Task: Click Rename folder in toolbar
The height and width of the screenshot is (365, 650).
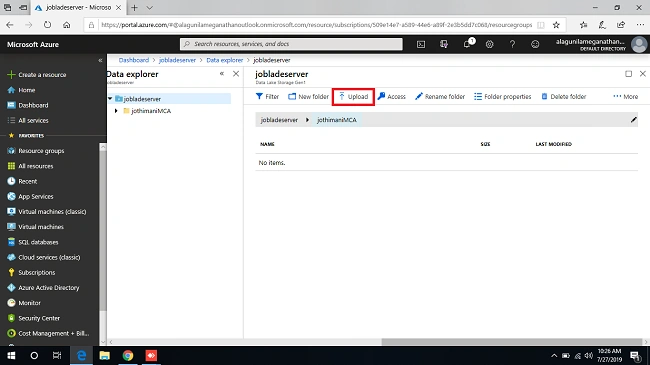Action: coord(440,97)
